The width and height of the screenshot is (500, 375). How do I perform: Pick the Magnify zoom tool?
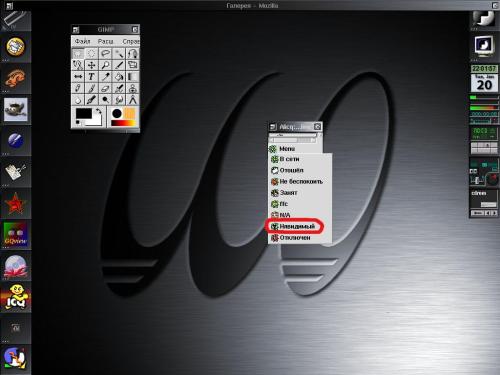(x=105, y=65)
